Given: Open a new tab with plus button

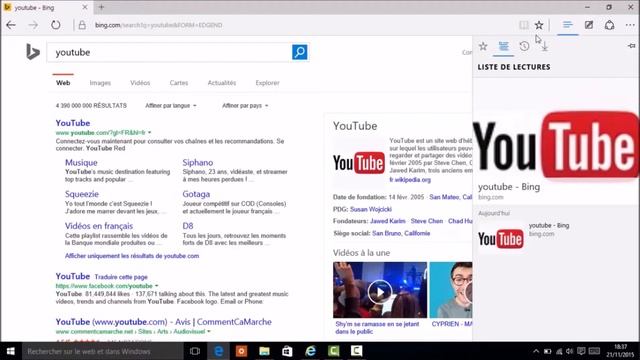Looking at the screenshot, I should (101, 7).
